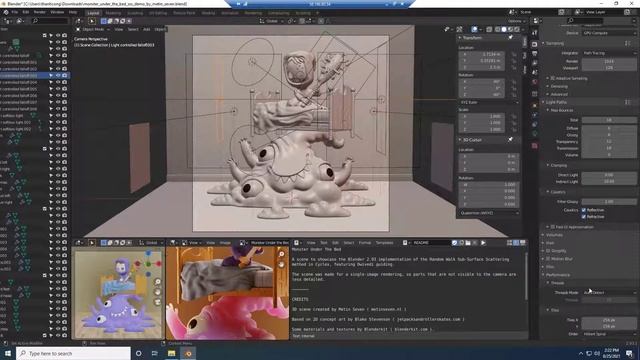Click camera view gizmo in small viewport
Image resolution: width=640 pixels, height=360 pixels.
click(x=158, y=302)
